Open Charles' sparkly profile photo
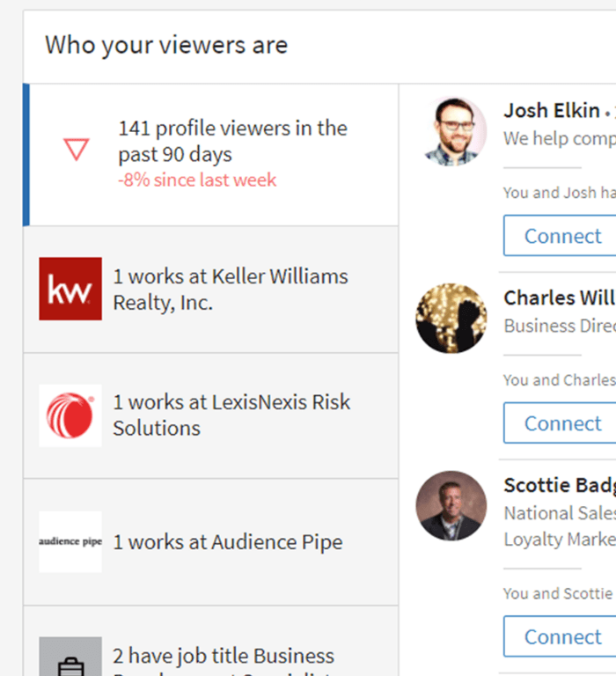The width and height of the screenshot is (616, 676). (451, 318)
